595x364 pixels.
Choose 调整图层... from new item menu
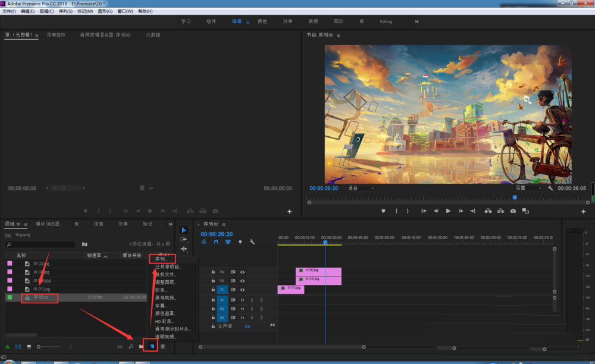pos(166,282)
